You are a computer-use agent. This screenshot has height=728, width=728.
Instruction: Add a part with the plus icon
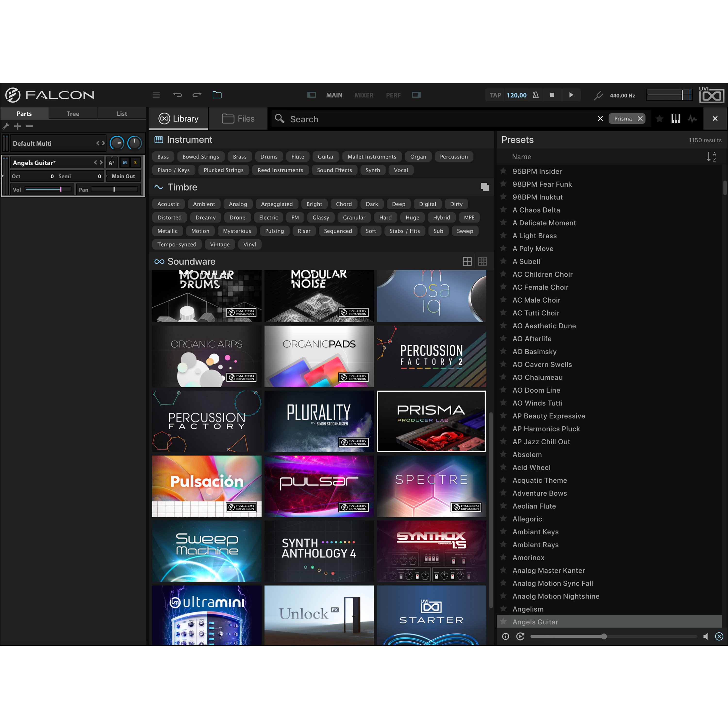click(17, 126)
